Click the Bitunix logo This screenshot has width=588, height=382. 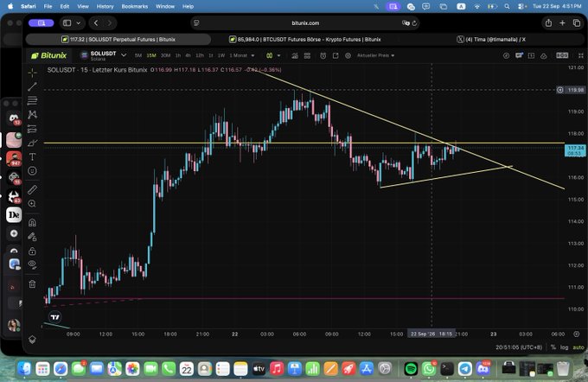(48, 55)
